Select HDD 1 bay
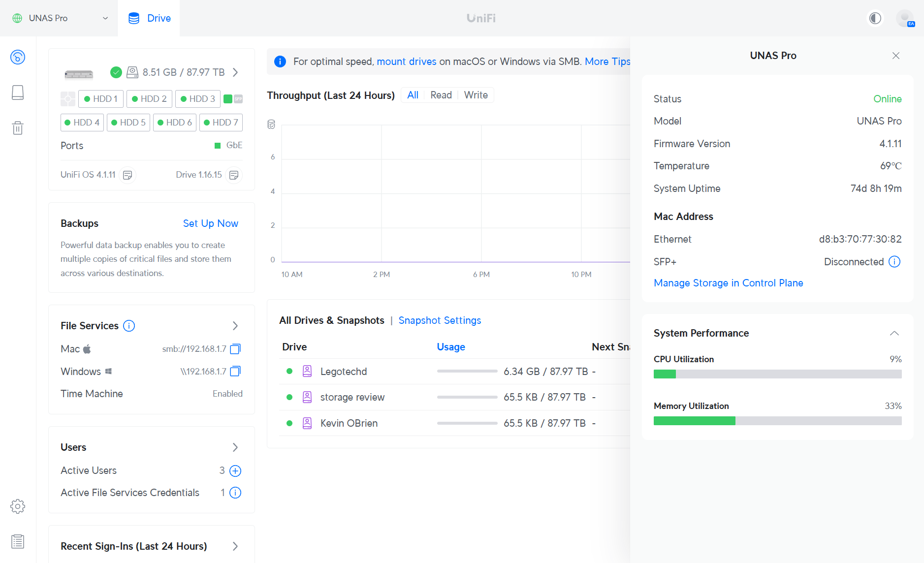Screen dimensions: 924x563 101,99
